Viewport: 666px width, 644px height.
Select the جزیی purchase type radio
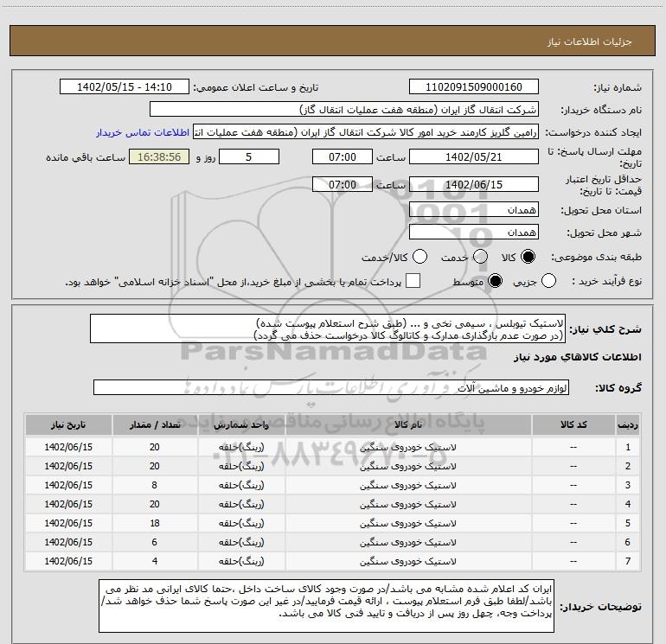pyautogui.click(x=548, y=281)
